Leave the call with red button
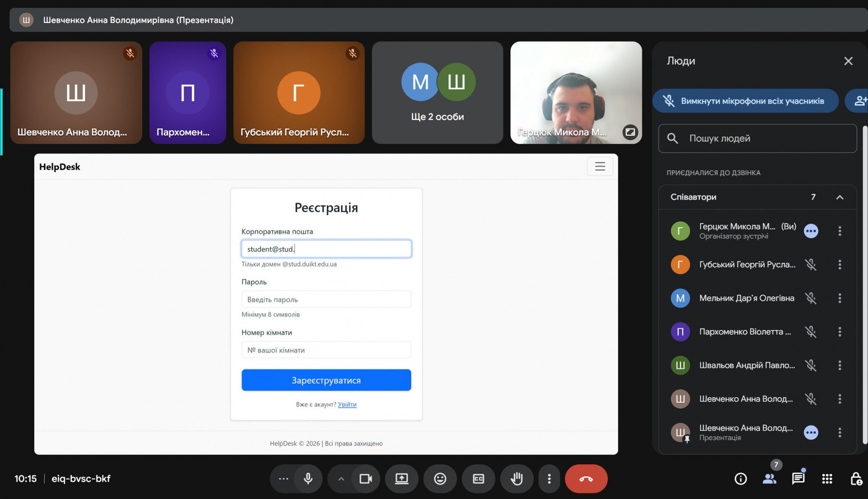868x499 pixels. (586, 479)
